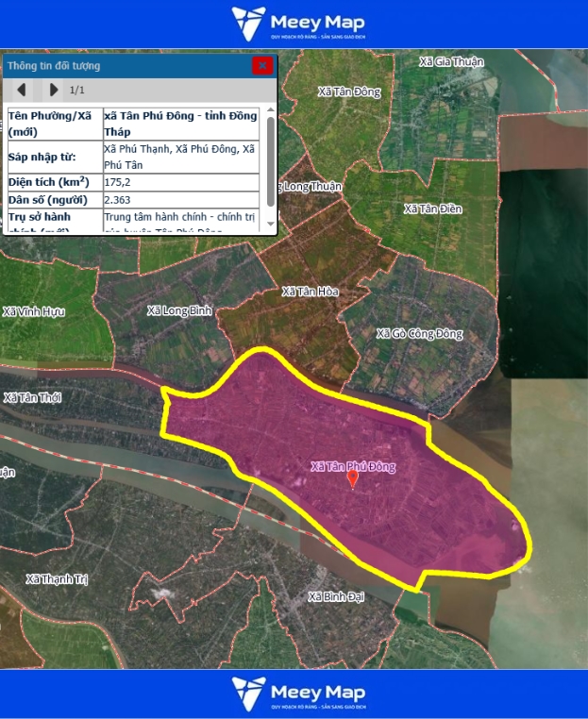The image size is (588, 719).
Task: Select Xã Tân Hòa region on map
Action: (310, 292)
